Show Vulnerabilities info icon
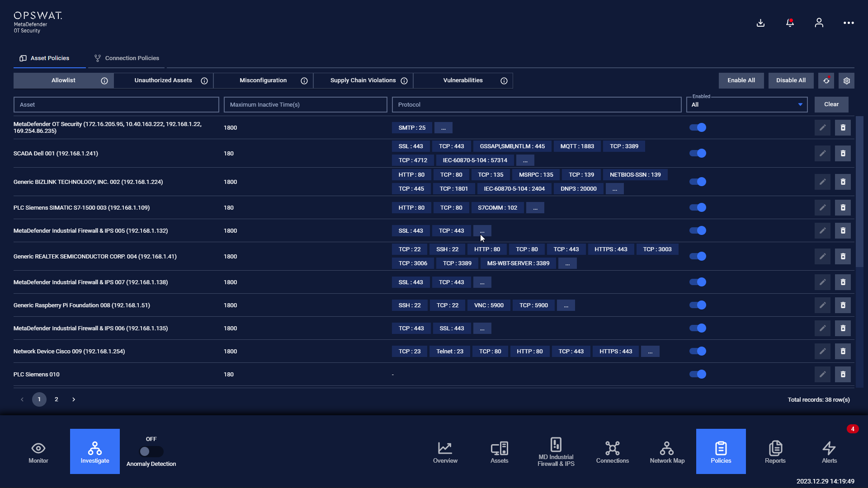 point(504,81)
